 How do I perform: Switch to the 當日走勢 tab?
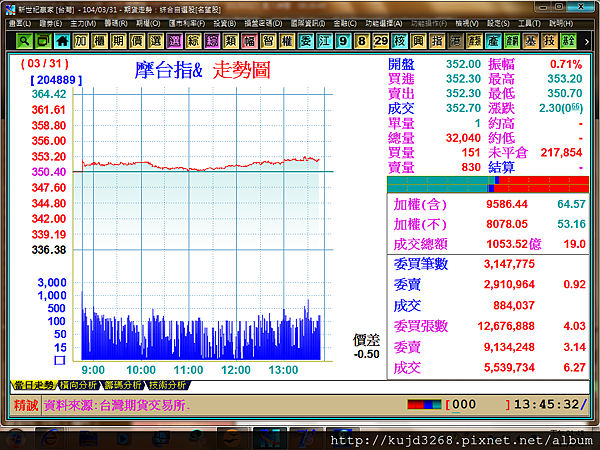34,385
